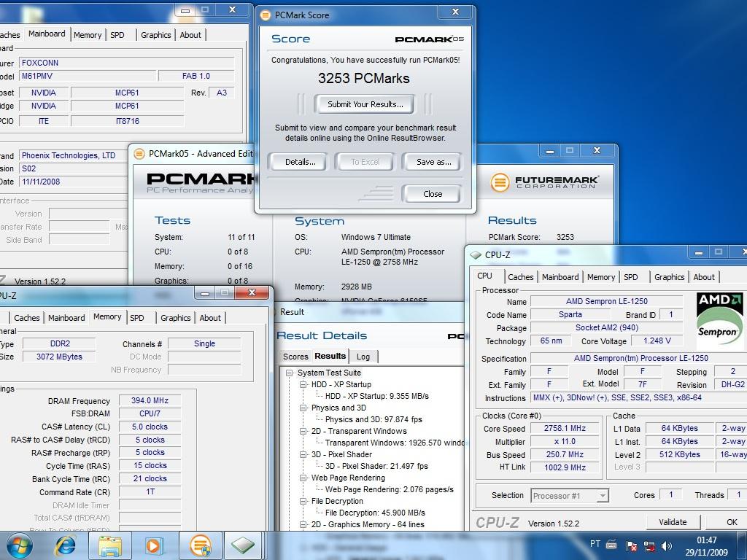The height and width of the screenshot is (560, 747).
Task: Collapse the HDD - XP Startup node
Action: pos(303,384)
